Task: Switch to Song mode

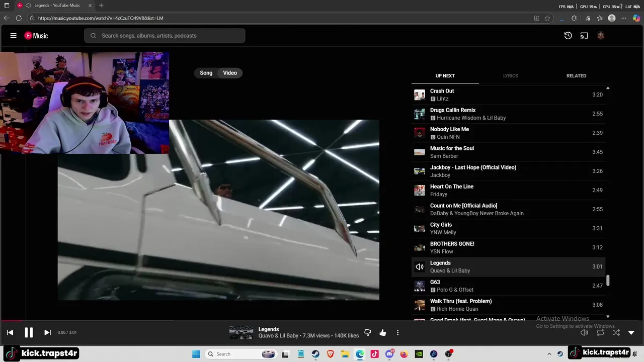Action: pyautogui.click(x=206, y=73)
